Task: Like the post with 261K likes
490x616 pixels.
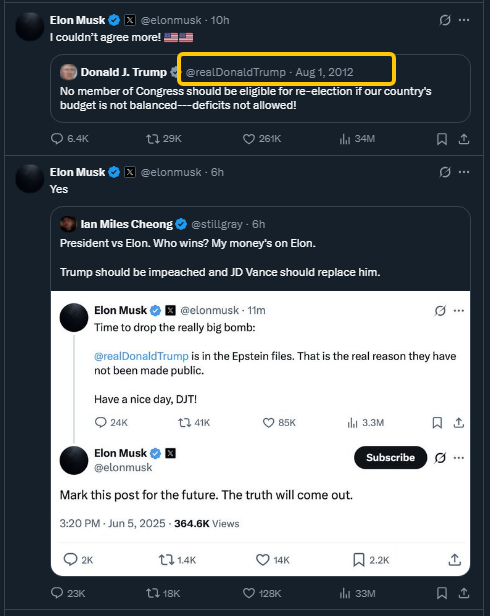Action: pos(262,139)
